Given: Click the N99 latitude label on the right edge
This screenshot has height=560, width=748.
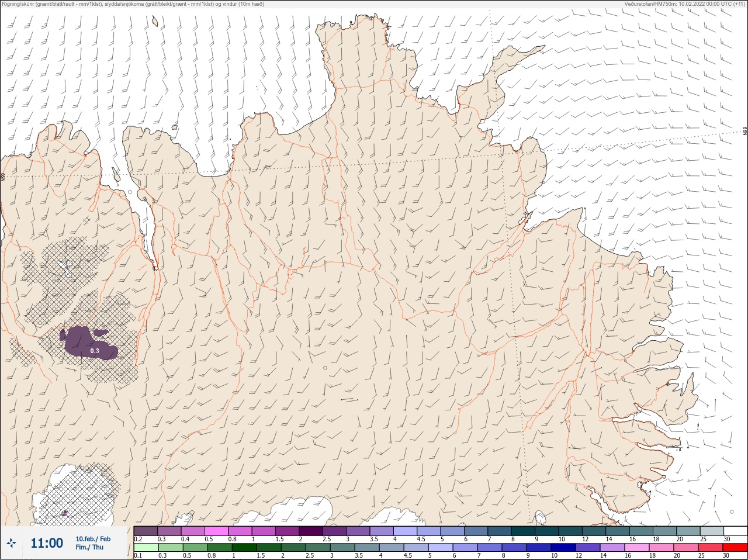Looking at the screenshot, I should click(x=745, y=132).
